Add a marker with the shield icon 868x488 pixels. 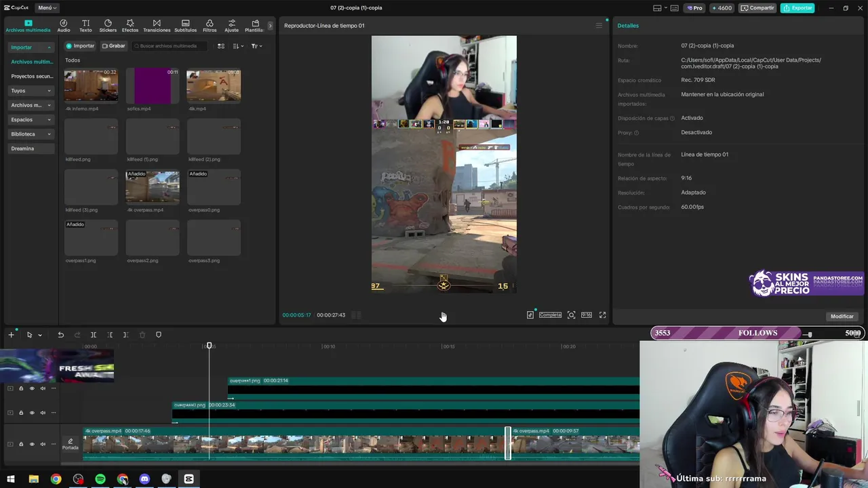click(159, 335)
